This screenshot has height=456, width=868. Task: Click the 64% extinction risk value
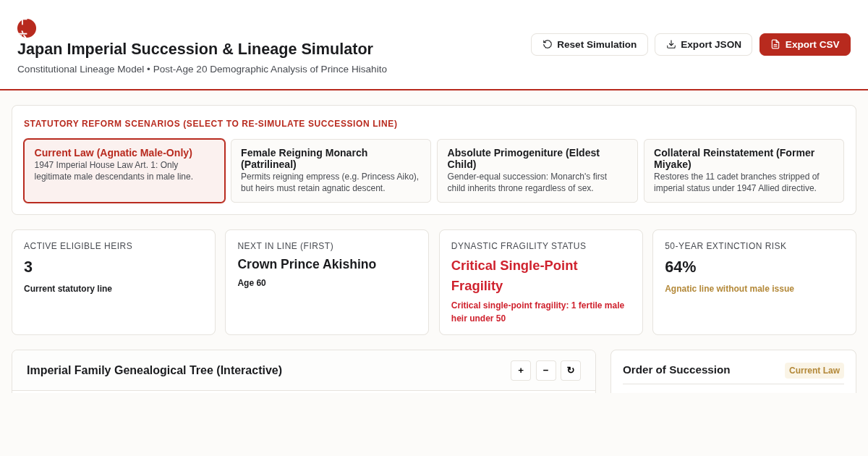[x=681, y=267]
